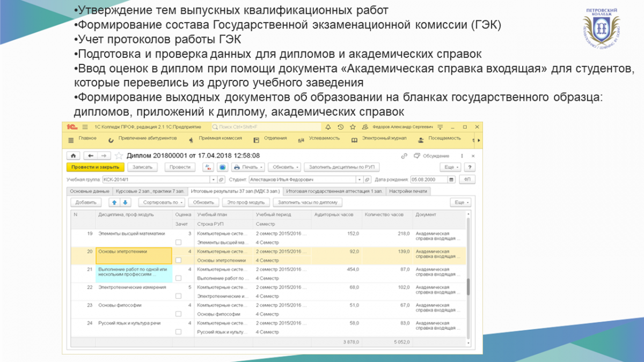This screenshot has height=362, width=644.
Task: Open the form's three-dot more options icon
Action: [463, 156]
